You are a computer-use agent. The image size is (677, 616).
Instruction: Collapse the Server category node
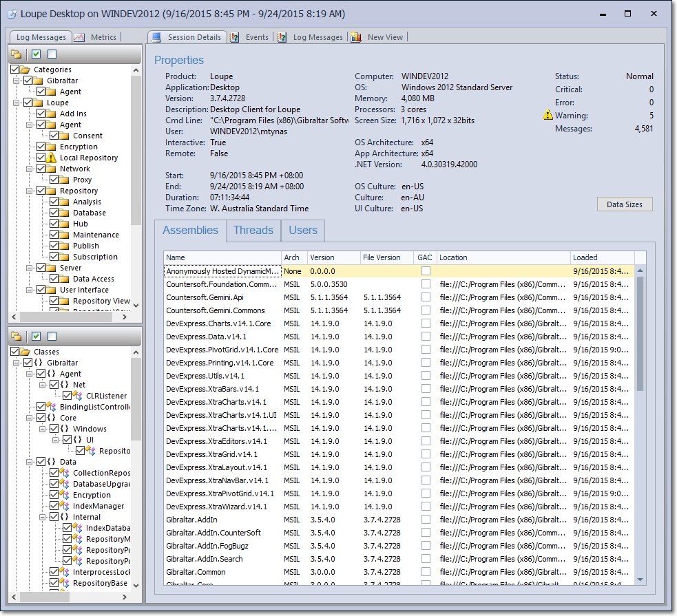click(x=29, y=268)
